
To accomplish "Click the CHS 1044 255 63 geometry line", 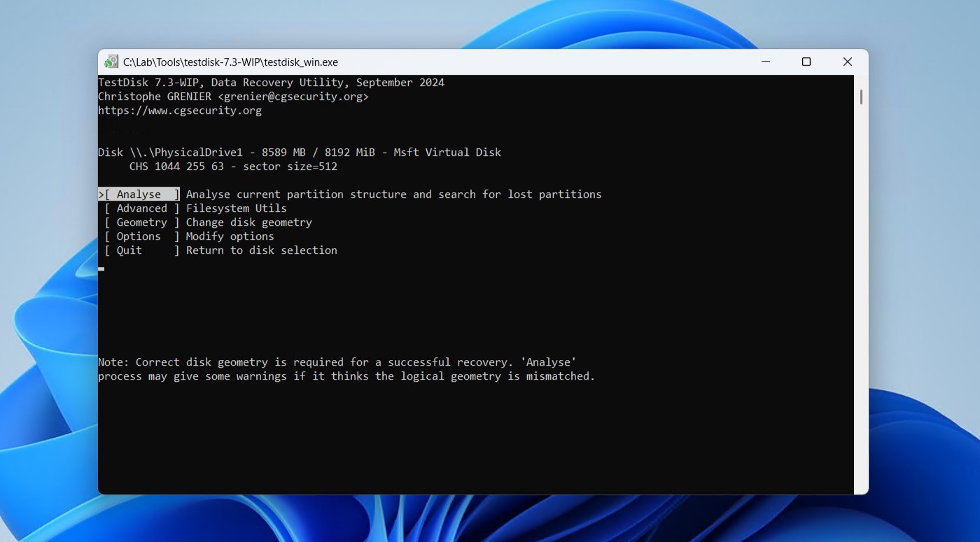I will point(232,166).
